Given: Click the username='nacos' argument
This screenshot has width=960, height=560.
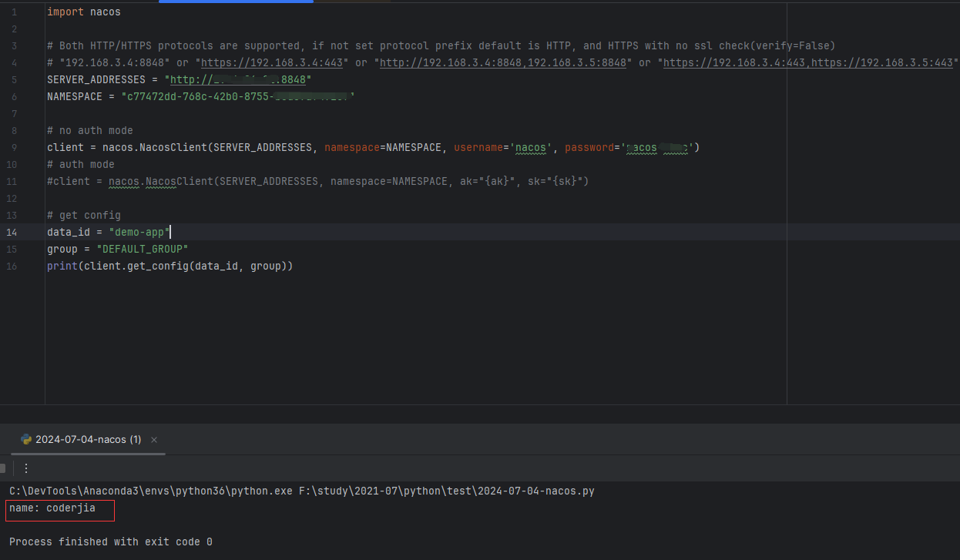Looking at the screenshot, I should 503,147.
